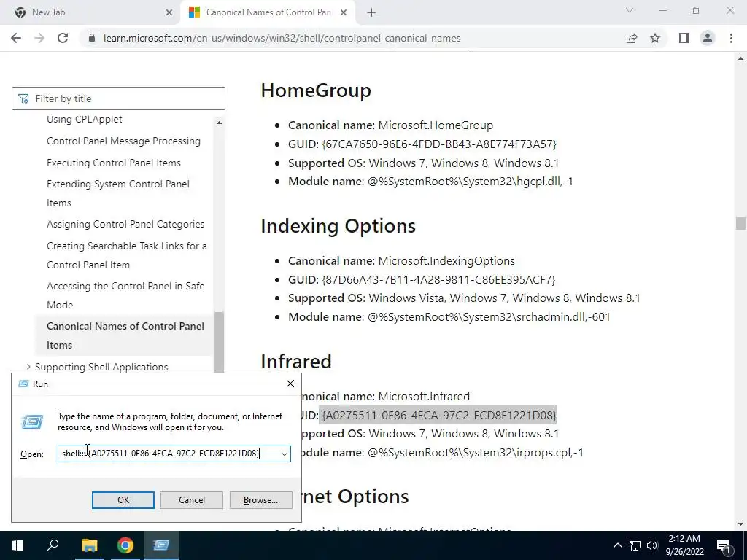This screenshot has height=560, width=747.
Task: Switch to the New Tab tab
Action: (x=90, y=12)
